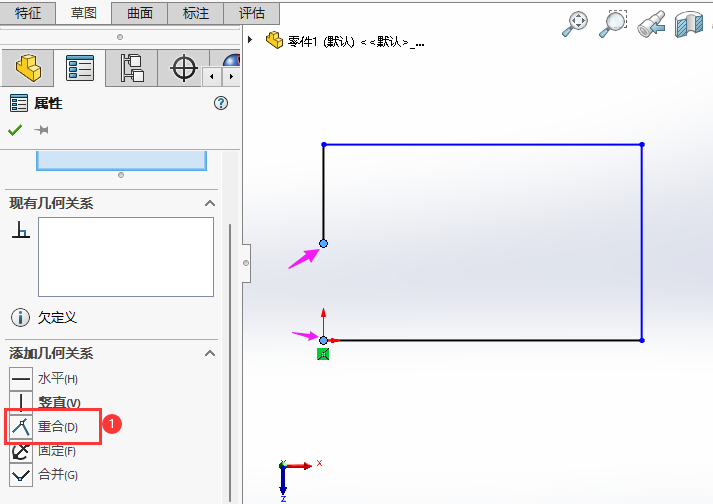
Task: Add the 固定(F) fix relation
Action: point(43,451)
